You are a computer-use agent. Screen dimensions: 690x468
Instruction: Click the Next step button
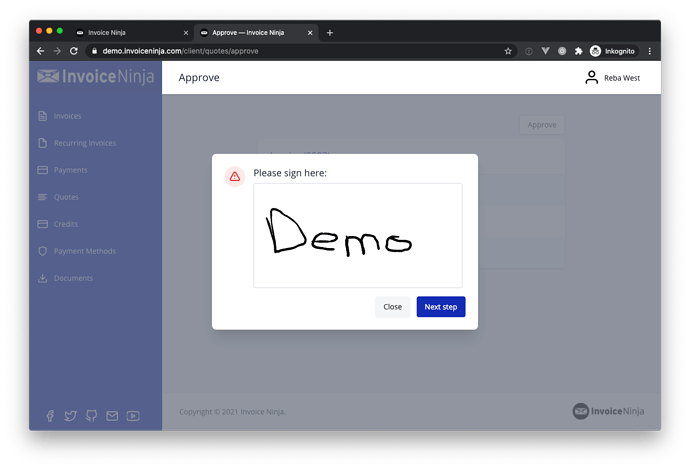tap(440, 307)
